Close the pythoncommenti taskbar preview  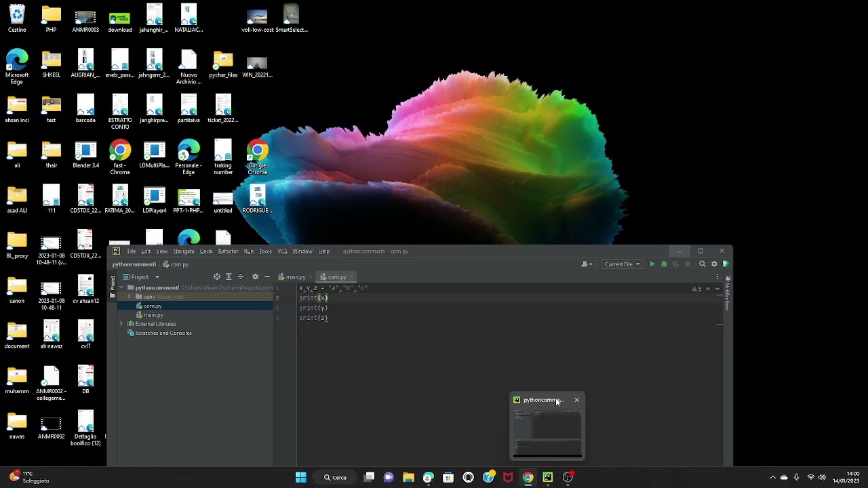coord(577,400)
